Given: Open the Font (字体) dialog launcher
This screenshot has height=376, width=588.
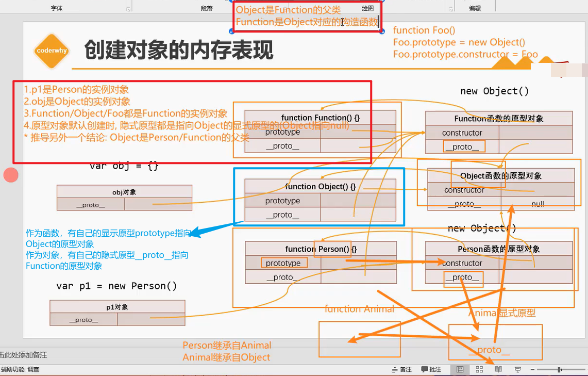Looking at the screenshot, I should click(128, 10).
